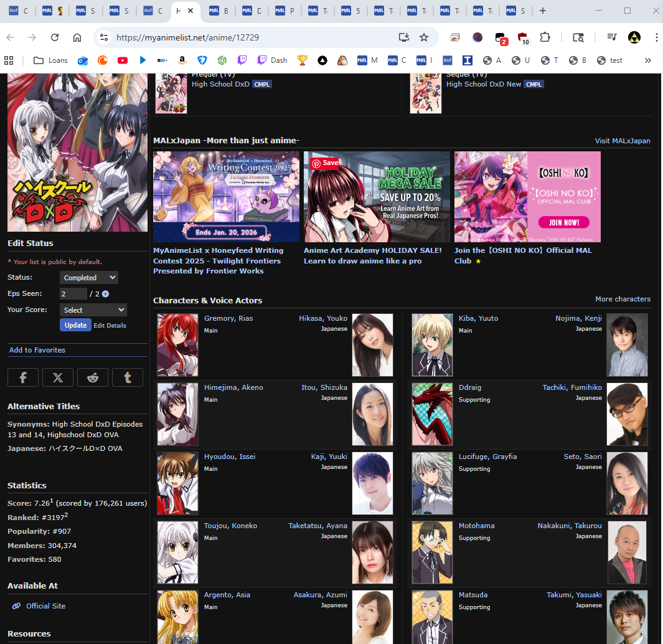Open Gremory, Rias character page
Image resolution: width=663 pixels, height=644 pixels.
pos(228,318)
